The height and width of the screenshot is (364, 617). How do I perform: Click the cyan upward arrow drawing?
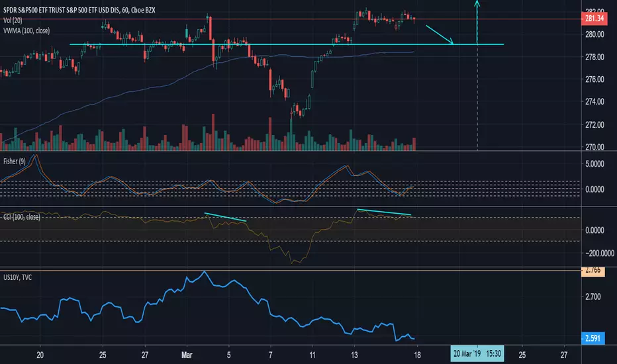click(x=477, y=22)
